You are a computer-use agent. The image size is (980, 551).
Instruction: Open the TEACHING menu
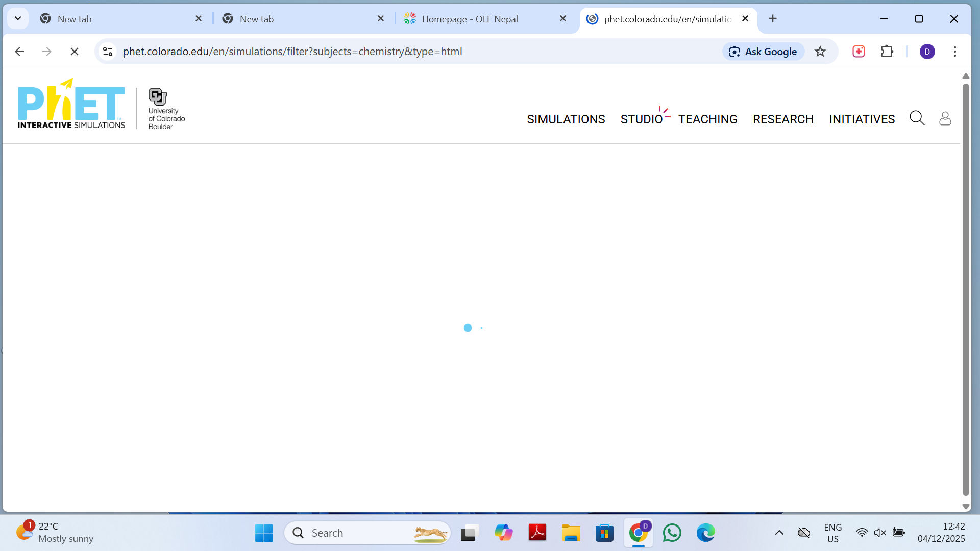click(707, 119)
